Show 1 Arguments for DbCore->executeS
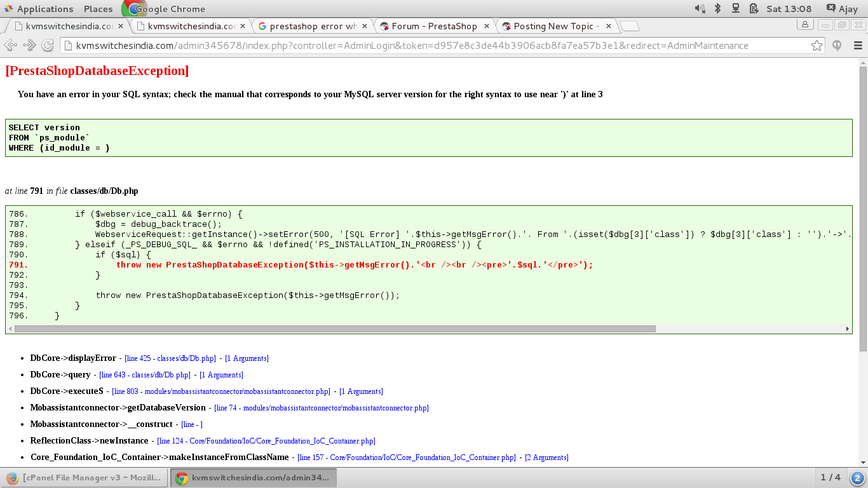 (361, 391)
